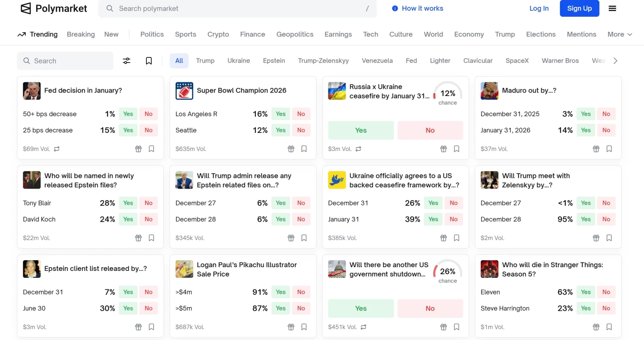Open the hamburger menu icon

pos(613,8)
